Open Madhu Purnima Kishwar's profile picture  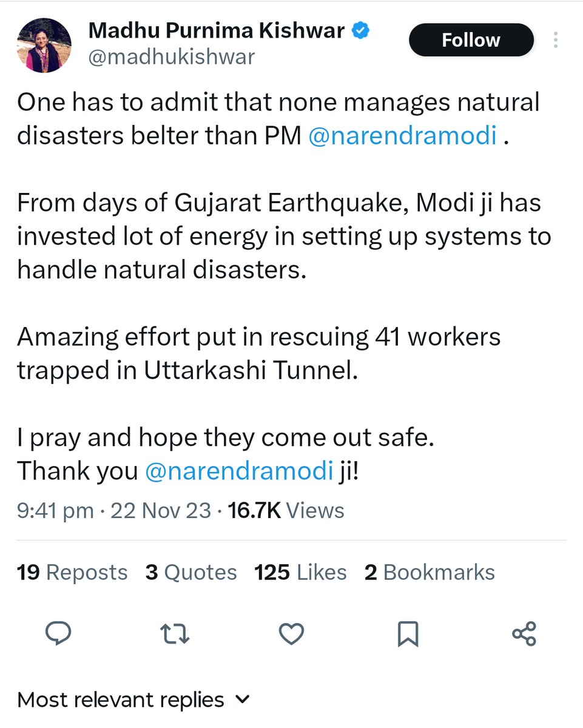click(44, 45)
